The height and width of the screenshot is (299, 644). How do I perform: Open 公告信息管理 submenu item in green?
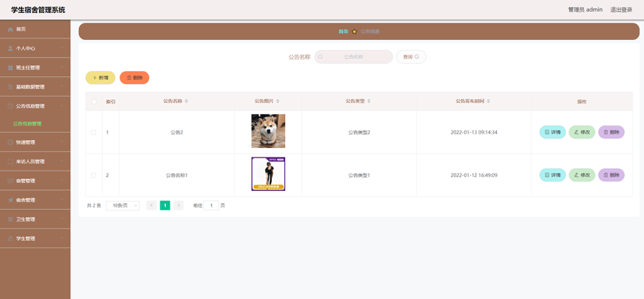(27, 123)
